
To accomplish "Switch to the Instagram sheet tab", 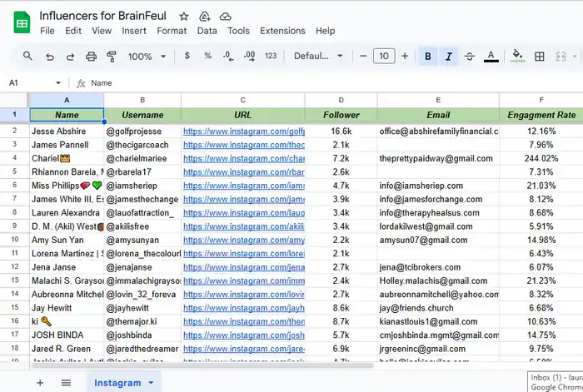I will point(117,383).
